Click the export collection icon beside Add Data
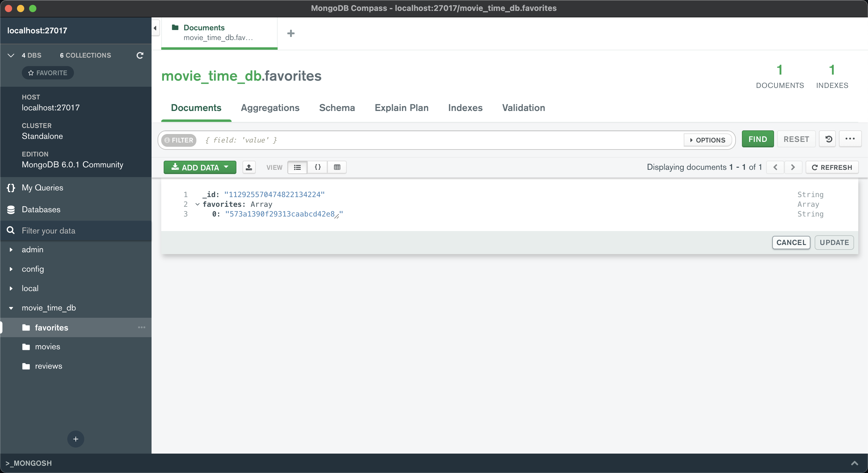This screenshot has width=868, height=473. tap(249, 167)
